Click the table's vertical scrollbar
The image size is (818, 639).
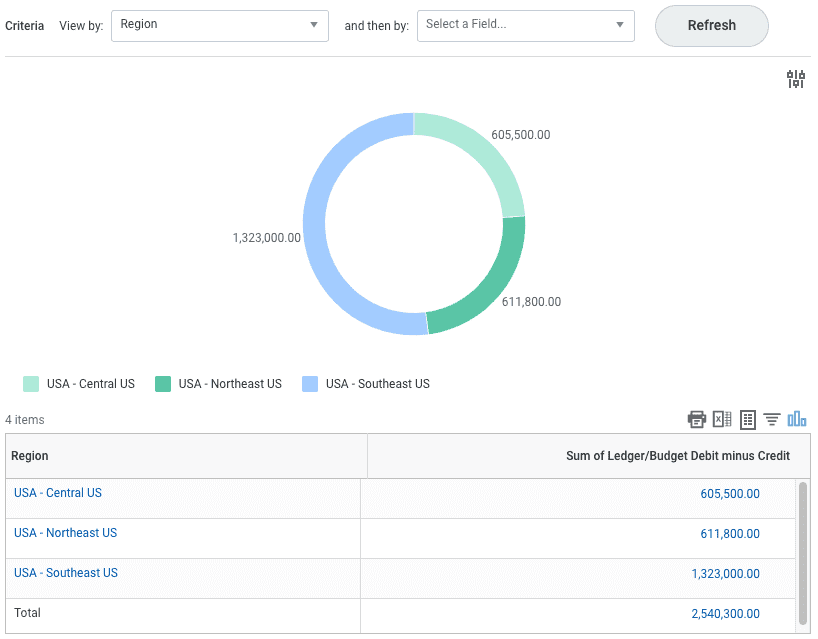coord(802,550)
